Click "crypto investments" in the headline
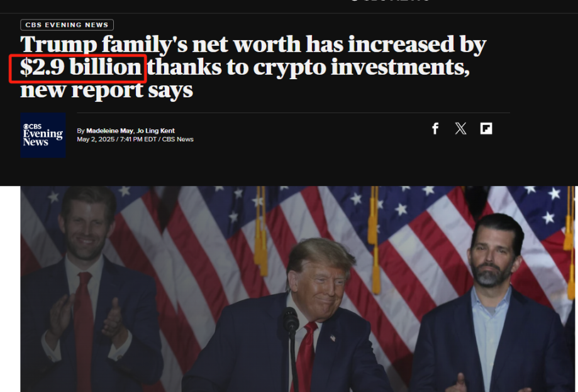 tap(361, 67)
